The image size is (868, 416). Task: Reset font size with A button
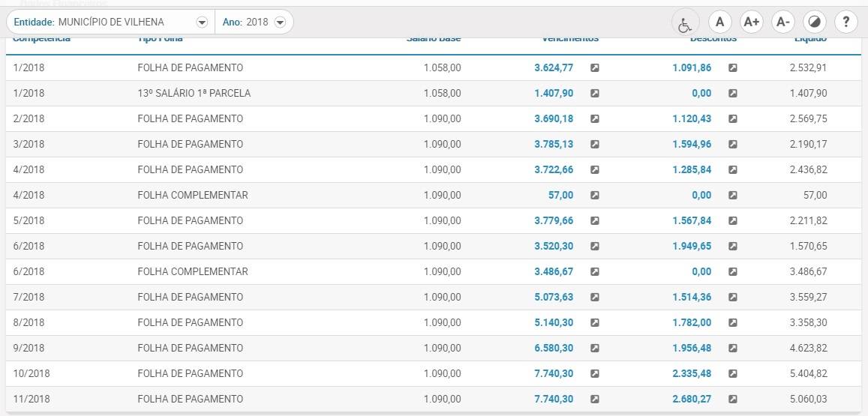pos(719,22)
